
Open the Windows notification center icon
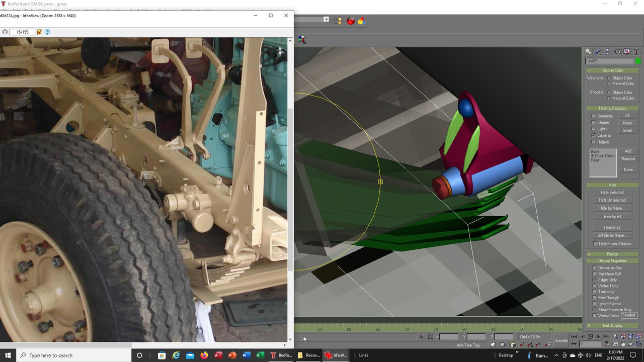tap(633, 355)
